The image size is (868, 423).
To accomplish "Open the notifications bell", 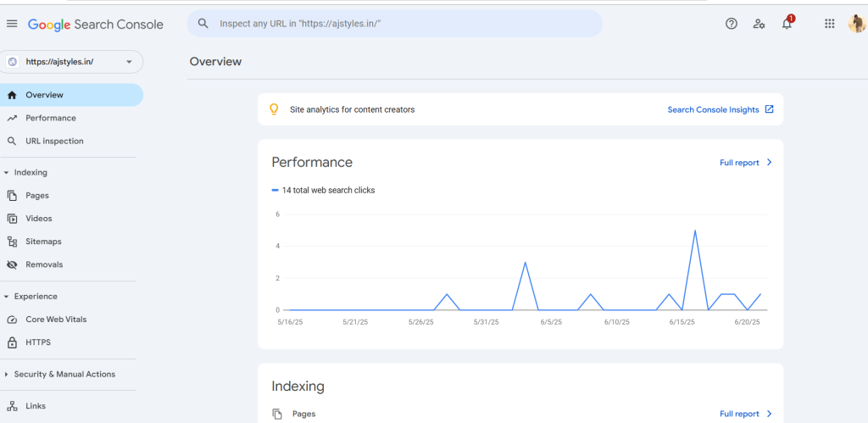I will pos(787,24).
